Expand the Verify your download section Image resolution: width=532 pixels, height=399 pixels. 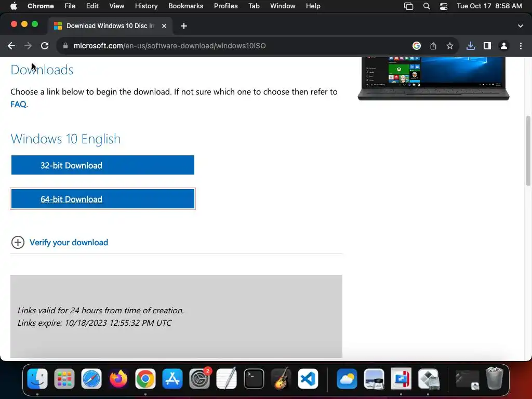click(x=60, y=243)
